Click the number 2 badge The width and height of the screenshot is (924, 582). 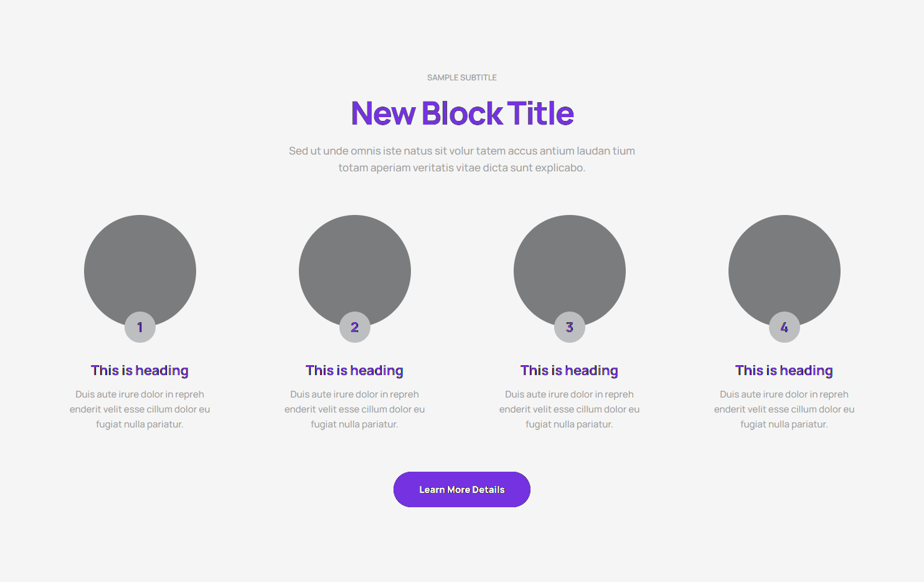355,327
